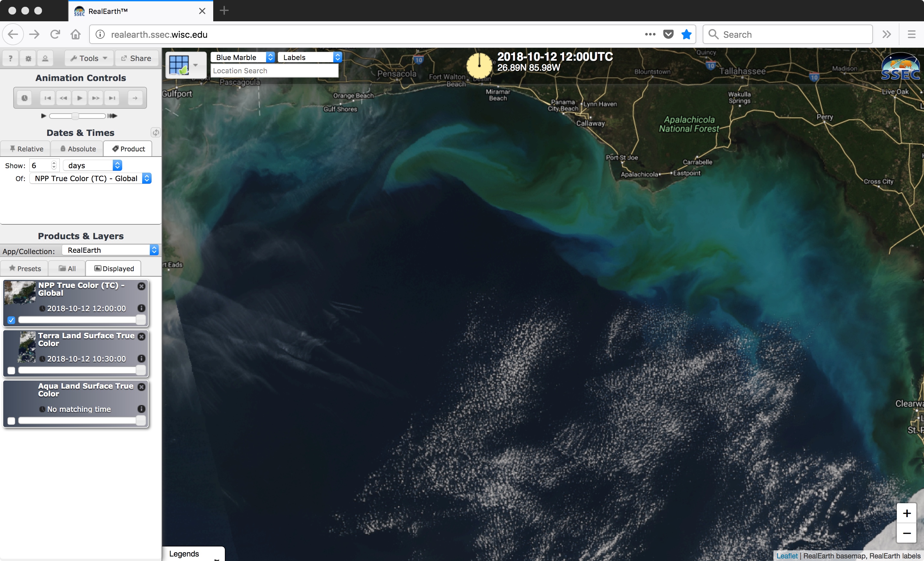Open the help question mark icon

10,58
